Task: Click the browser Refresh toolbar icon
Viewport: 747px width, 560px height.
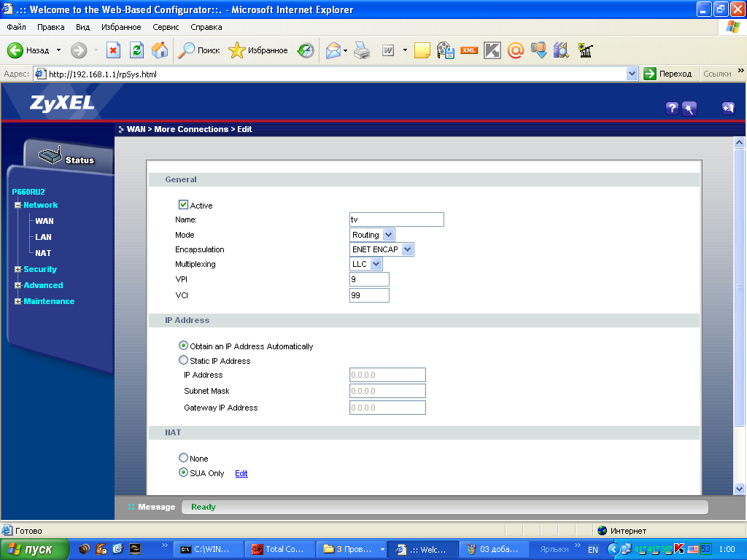Action: pos(136,50)
